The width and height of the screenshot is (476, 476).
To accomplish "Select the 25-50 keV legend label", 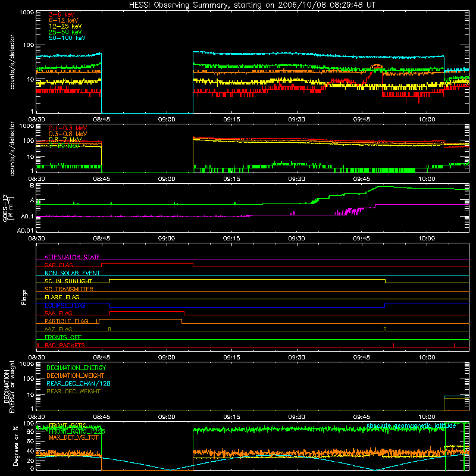I will (x=65, y=32).
